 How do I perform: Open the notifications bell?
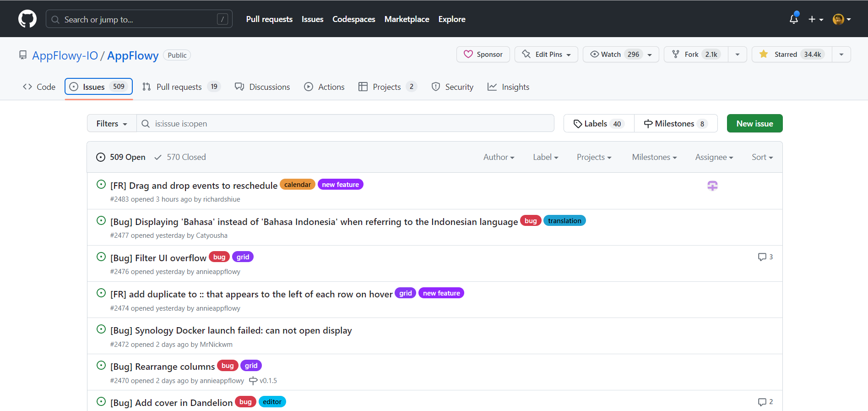794,19
